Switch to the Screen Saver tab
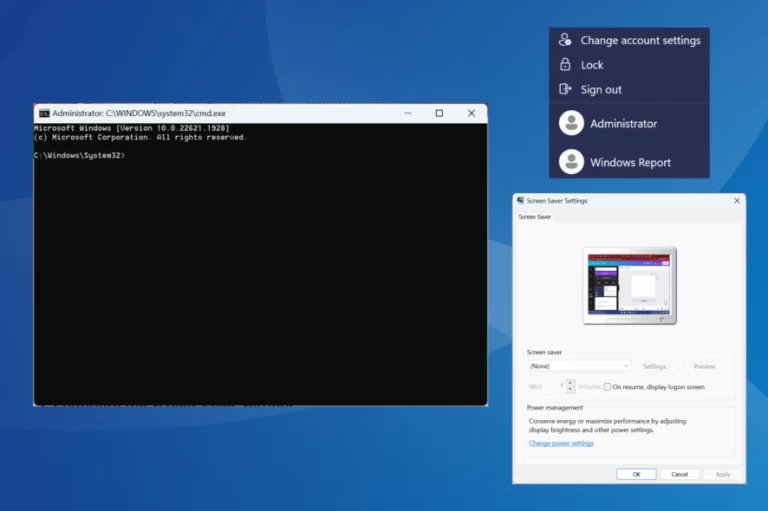The image size is (768, 511). 534,217
